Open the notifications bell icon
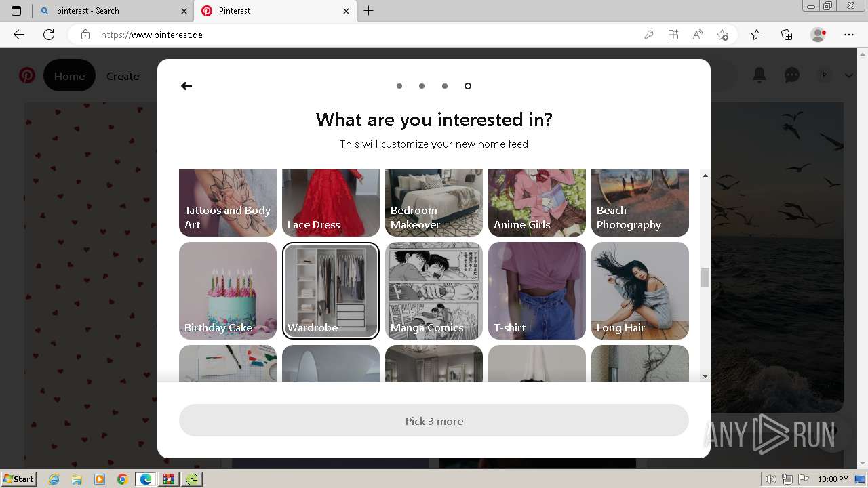The width and height of the screenshot is (868, 488). tap(759, 75)
